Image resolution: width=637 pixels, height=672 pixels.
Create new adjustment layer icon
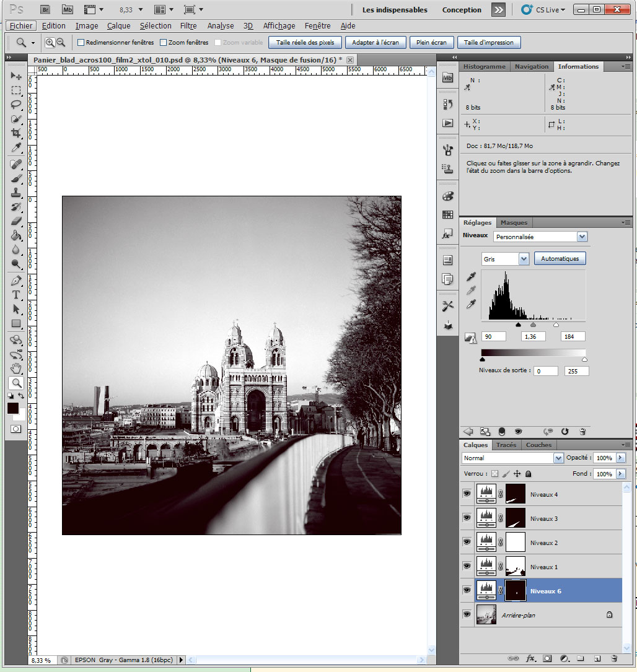(x=565, y=658)
